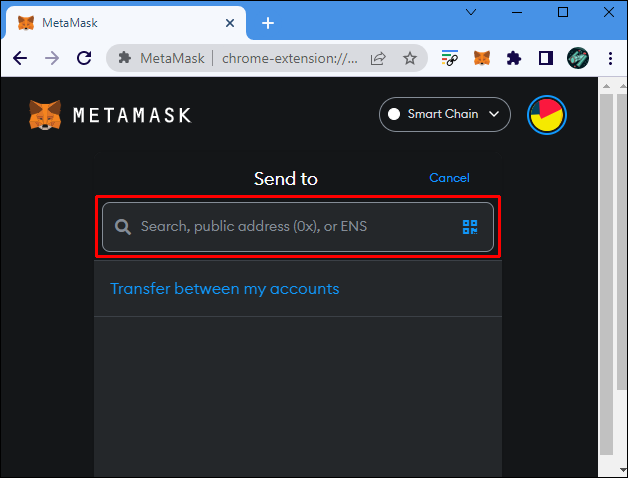
Task: Focus the public address search field
Action: click(290, 227)
